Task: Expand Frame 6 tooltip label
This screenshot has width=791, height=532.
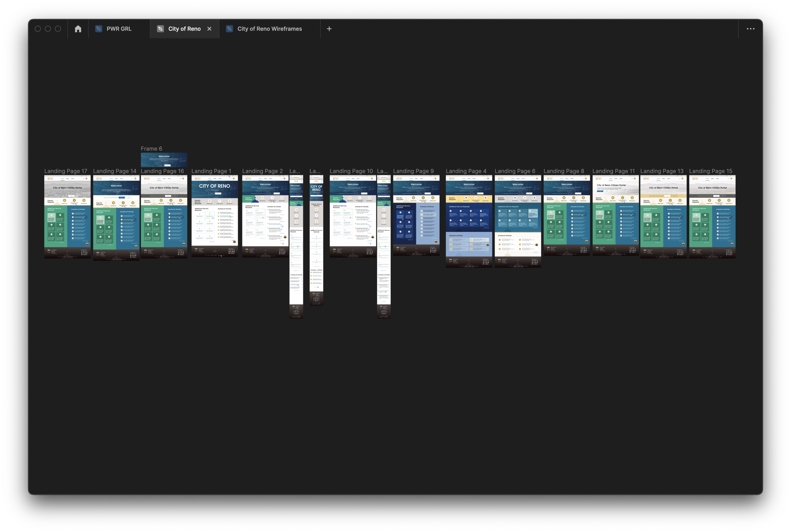Action: (151, 148)
